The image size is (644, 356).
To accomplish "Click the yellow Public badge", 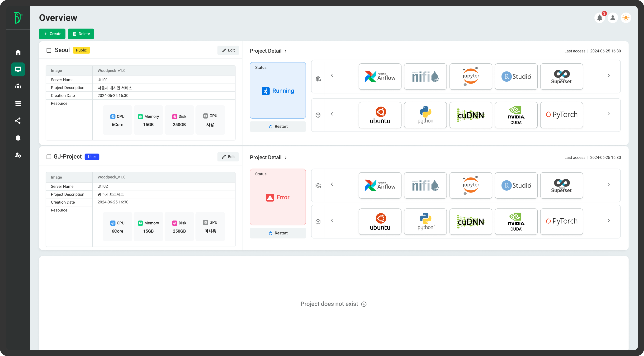I will tap(81, 50).
